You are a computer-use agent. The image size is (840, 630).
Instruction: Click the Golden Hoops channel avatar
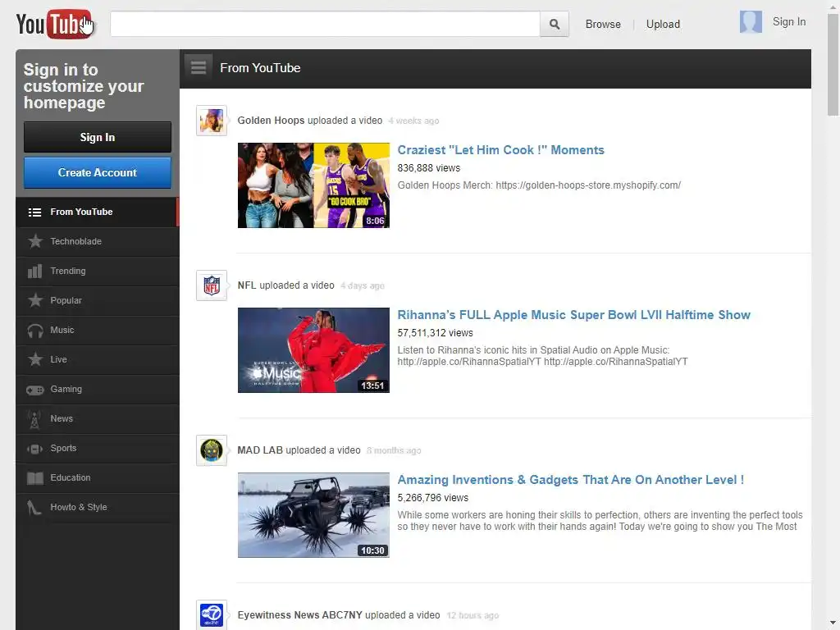point(212,121)
